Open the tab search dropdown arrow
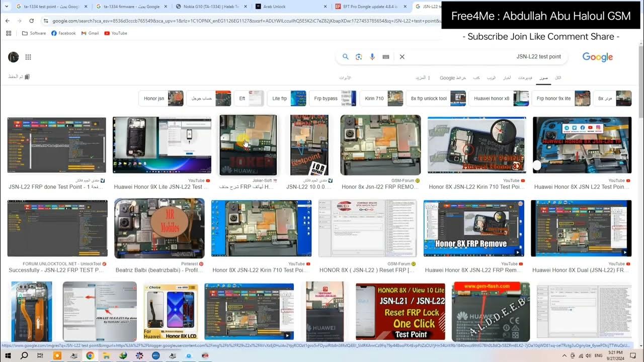Viewport: 644px width, 362px height. 6,7
